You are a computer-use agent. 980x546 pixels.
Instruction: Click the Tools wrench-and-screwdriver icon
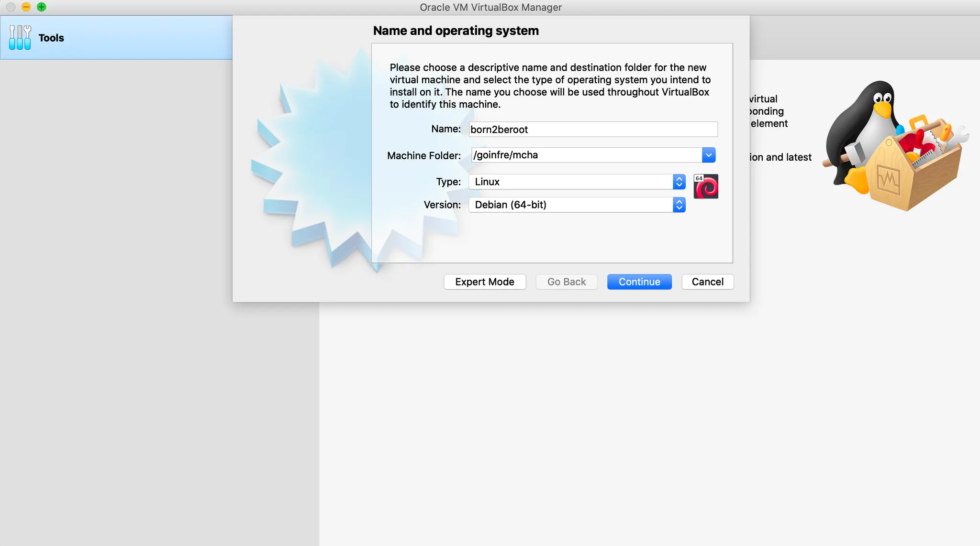tap(20, 38)
